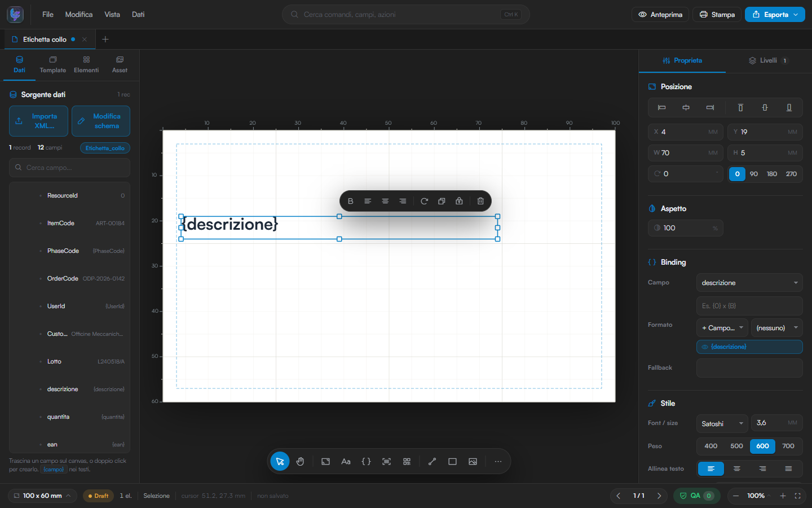Screen dimensions: 812x508
Task: Center element horizontally in Posizione
Action: click(686, 107)
